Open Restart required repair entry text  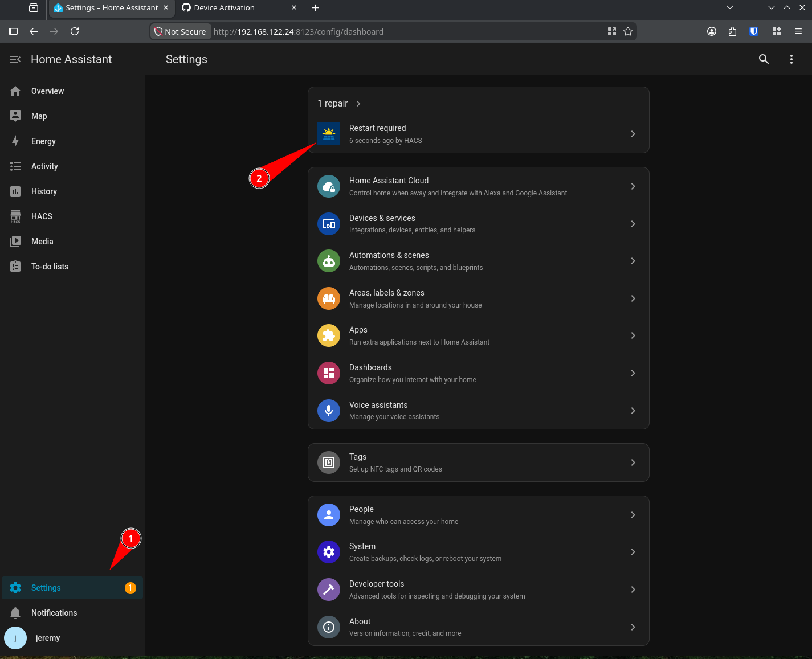pos(377,128)
